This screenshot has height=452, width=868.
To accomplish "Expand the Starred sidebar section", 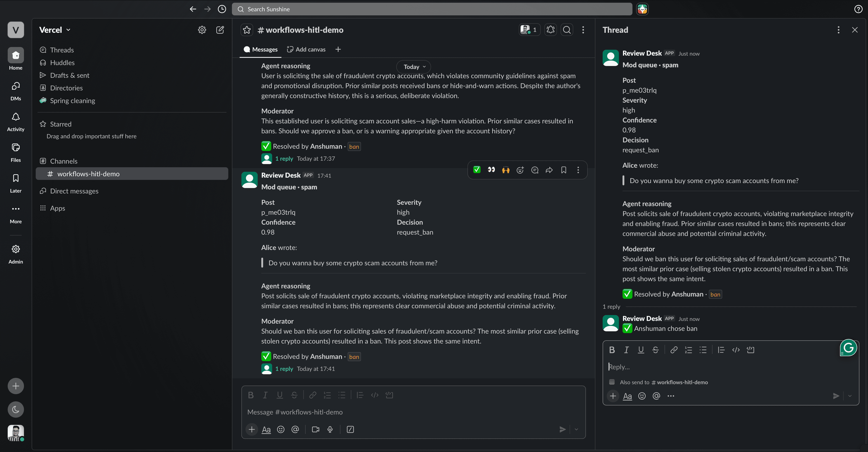I will click(x=56, y=124).
